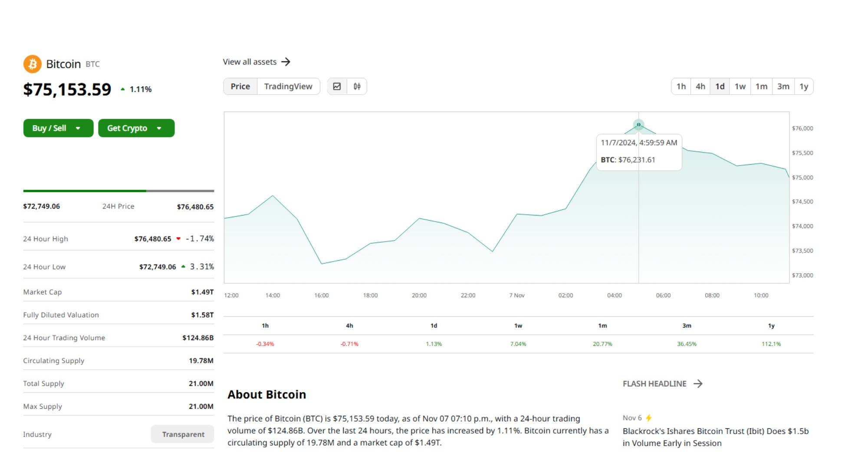Viewport: 868px width, 454px height.
Task: Click the Transparent industry tag
Action: [x=183, y=434]
